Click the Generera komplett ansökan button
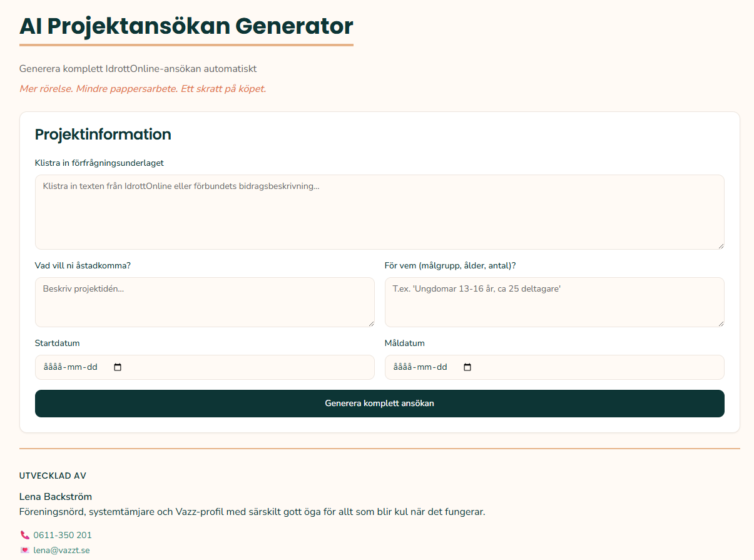 [380, 404]
